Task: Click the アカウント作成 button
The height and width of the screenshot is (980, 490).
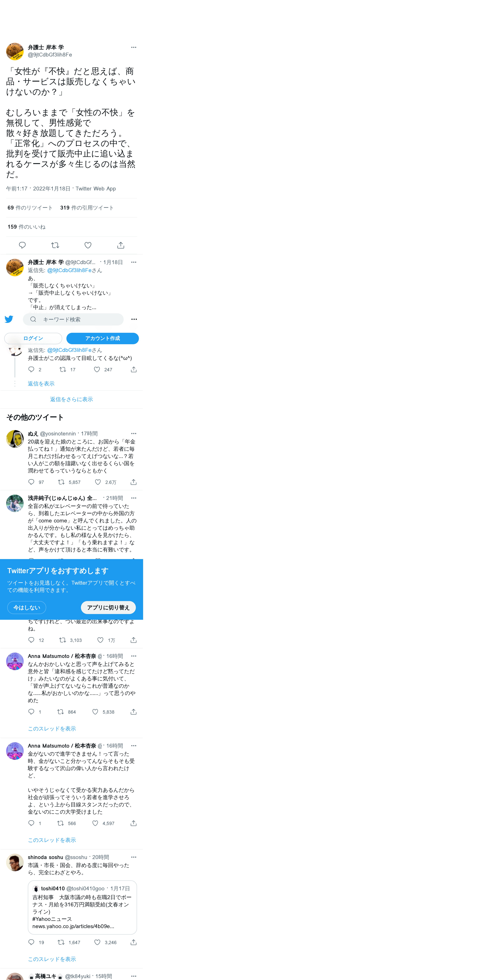Action: click(x=103, y=338)
